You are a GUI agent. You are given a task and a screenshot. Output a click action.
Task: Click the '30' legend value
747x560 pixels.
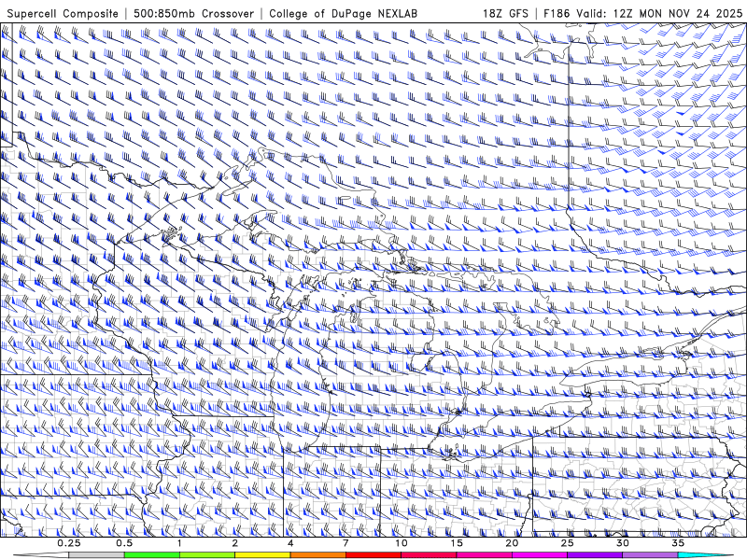point(622,543)
